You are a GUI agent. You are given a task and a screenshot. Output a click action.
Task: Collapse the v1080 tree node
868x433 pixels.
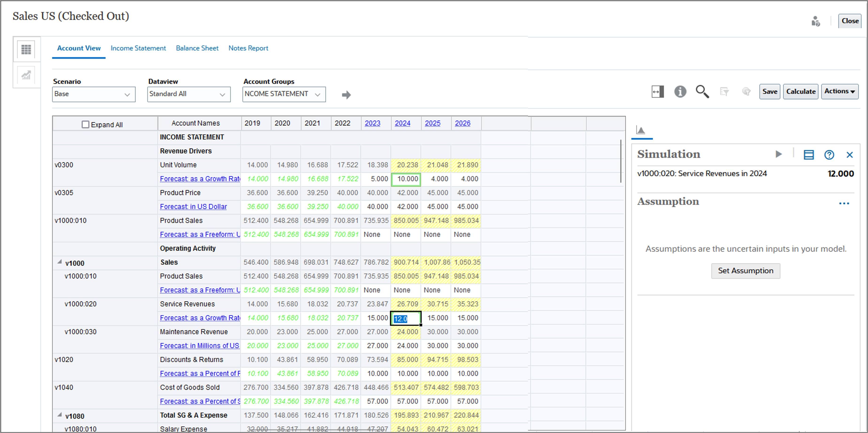pyautogui.click(x=60, y=415)
